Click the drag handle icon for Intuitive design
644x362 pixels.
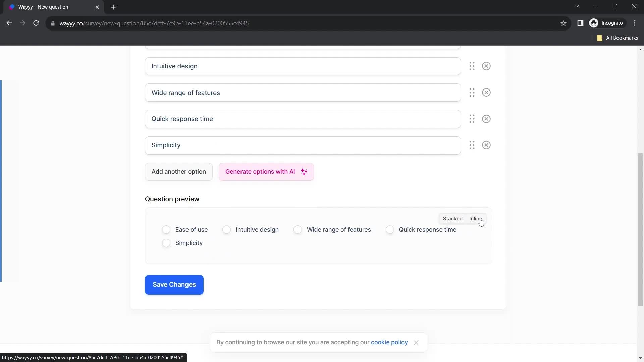click(x=472, y=66)
